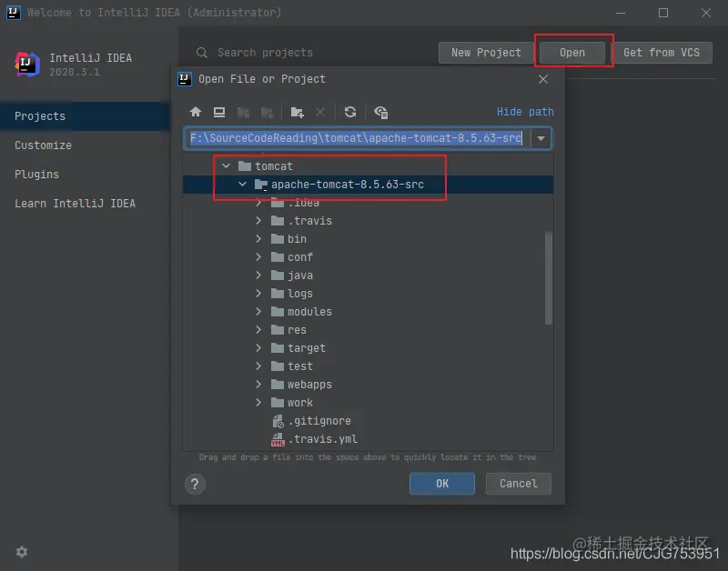Select the logs folder name
This screenshot has width=728, height=571.
click(300, 294)
